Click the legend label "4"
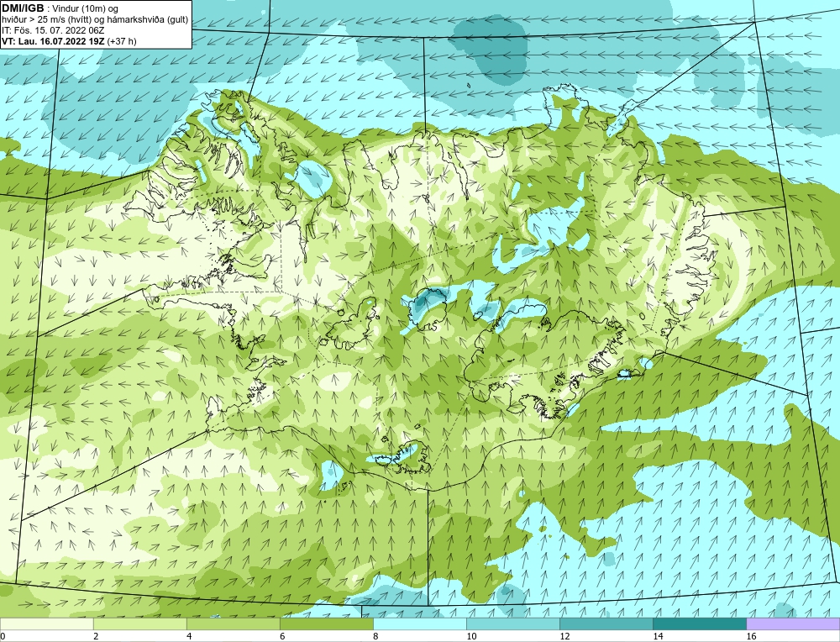The width and height of the screenshot is (840, 642). [189, 636]
